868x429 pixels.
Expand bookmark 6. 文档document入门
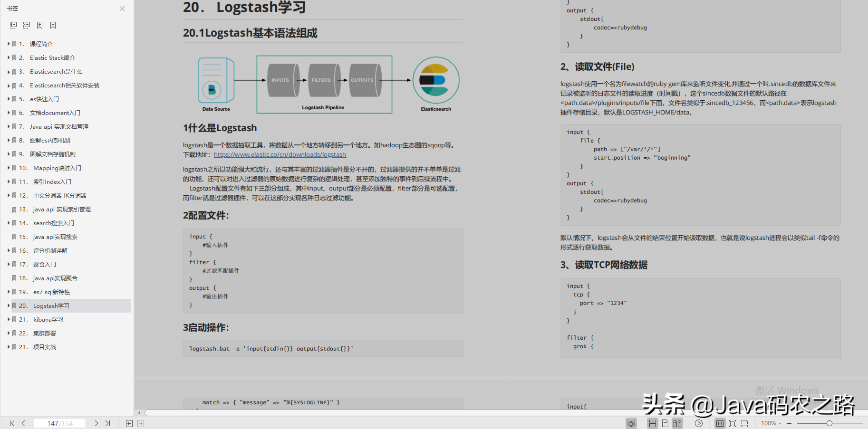point(9,113)
